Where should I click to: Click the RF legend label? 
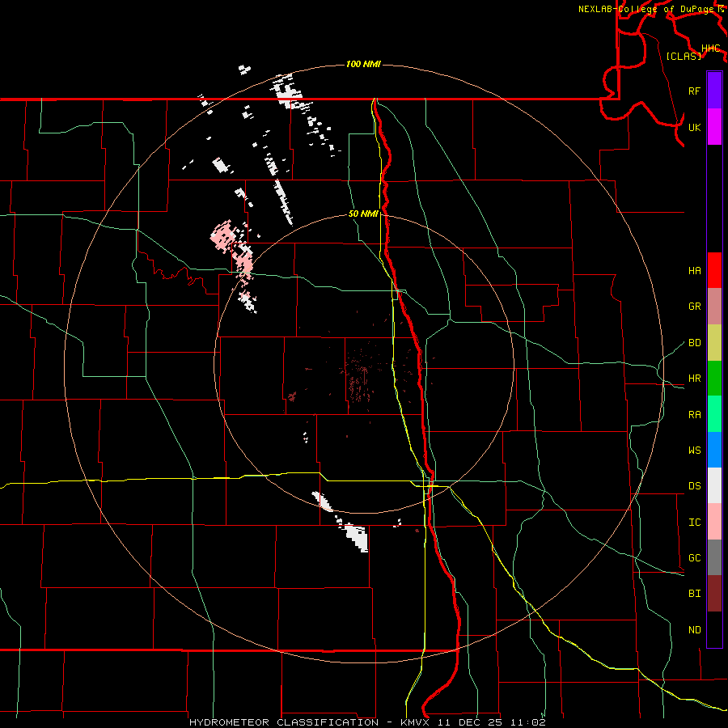[x=694, y=91]
